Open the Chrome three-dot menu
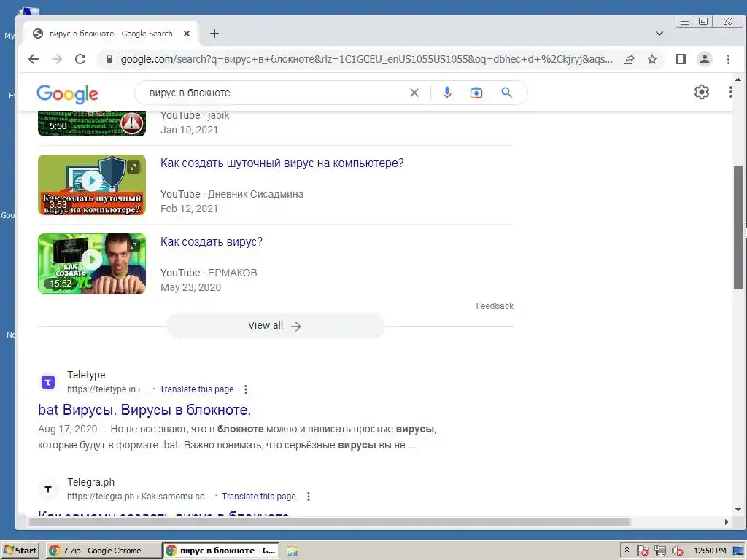This screenshot has width=747, height=560. (728, 59)
